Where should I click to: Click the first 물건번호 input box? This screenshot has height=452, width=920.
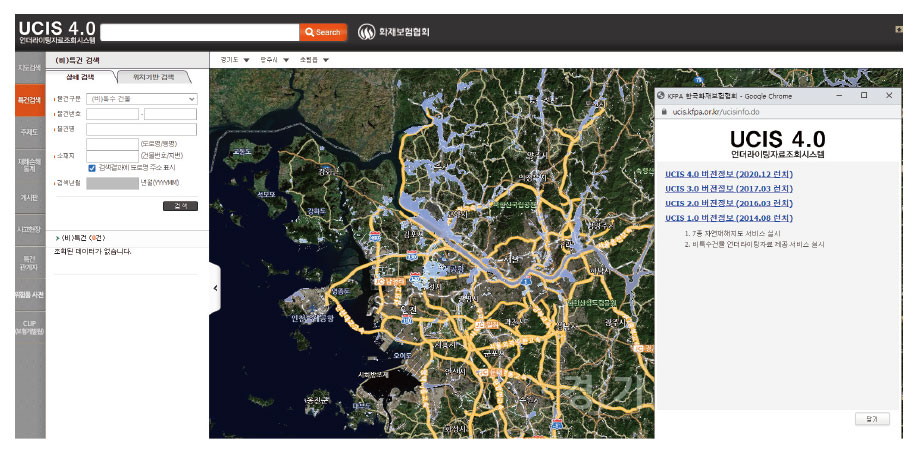pos(112,114)
